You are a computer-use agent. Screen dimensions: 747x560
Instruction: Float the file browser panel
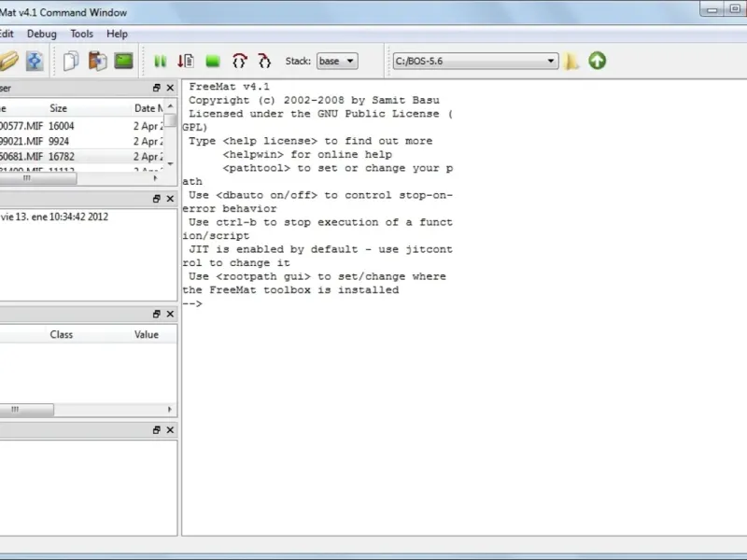(x=156, y=88)
